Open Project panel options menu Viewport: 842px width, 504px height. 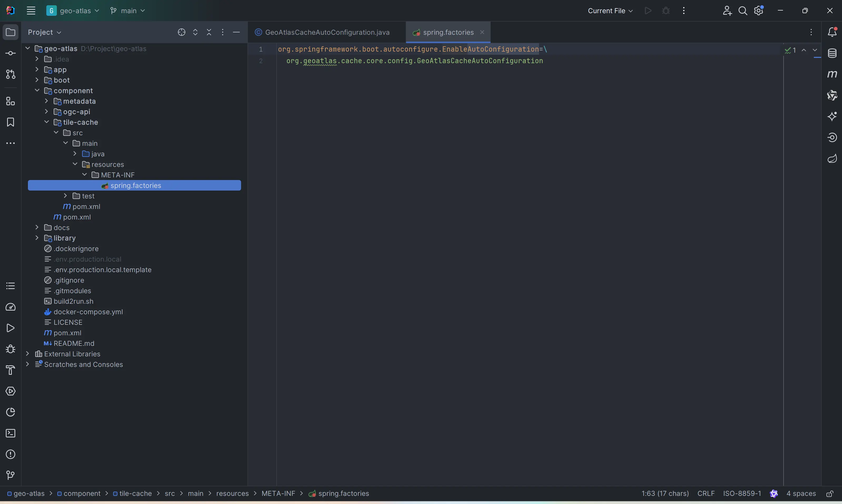pos(222,32)
